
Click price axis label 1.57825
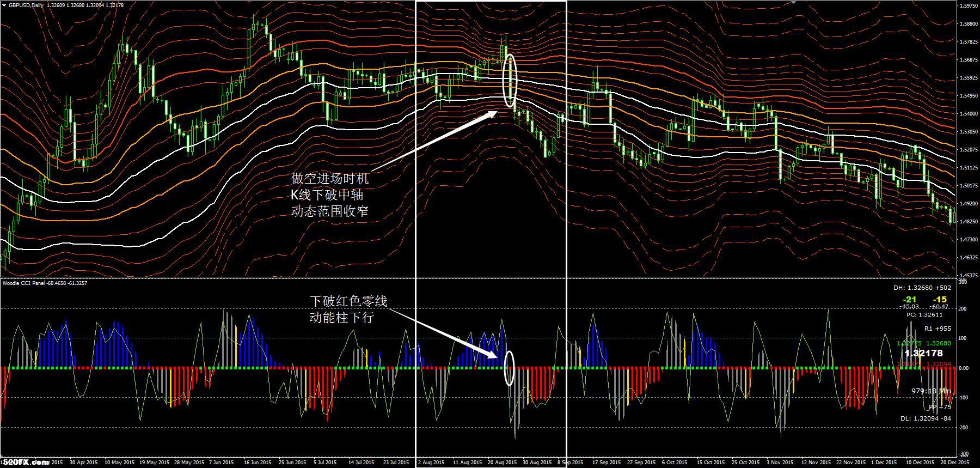[x=969, y=42]
